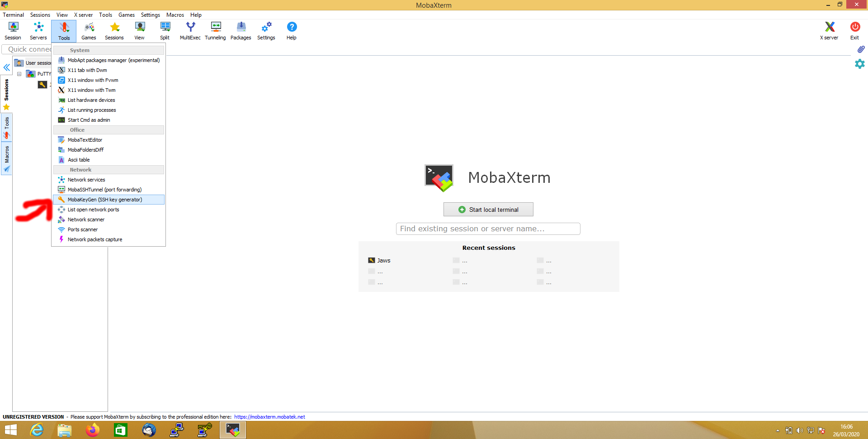
Task: Open the Terminal menu
Action: point(13,15)
